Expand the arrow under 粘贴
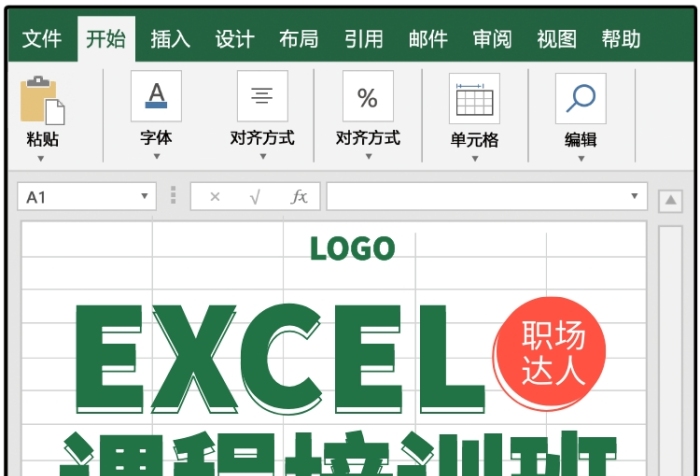Screen dimensions: 700x476 41,159
